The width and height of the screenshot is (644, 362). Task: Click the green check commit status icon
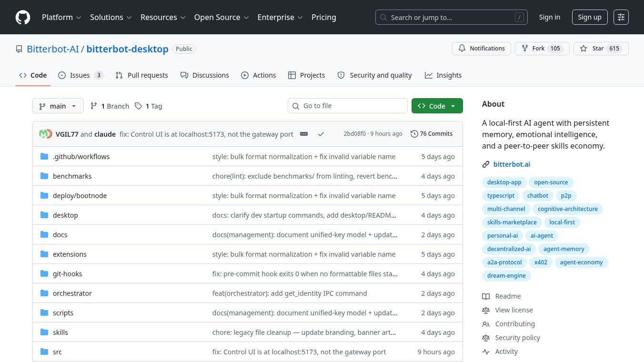point(321,134)
